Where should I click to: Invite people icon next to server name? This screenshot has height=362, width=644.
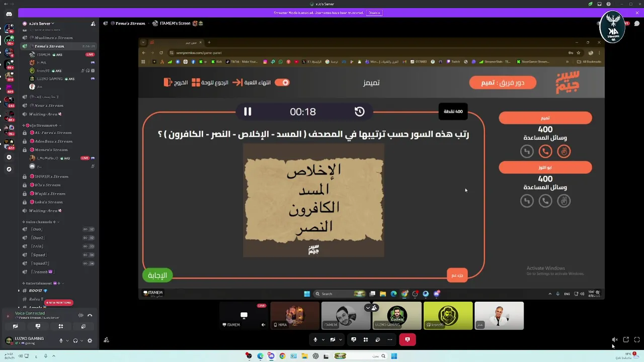coord(93,24)
